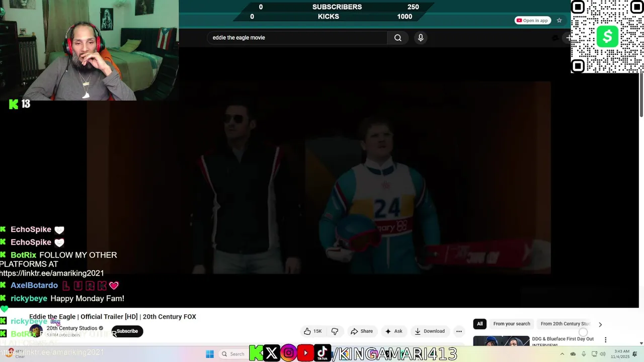This screenshot has width=644, height=362.
Task: Open the volume control tray icon
Action: 603,354
